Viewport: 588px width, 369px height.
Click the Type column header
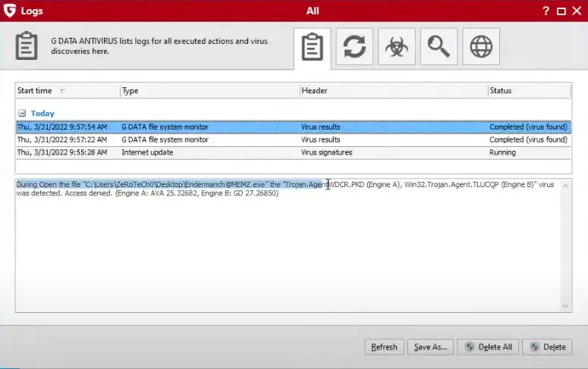click(130, 91)
